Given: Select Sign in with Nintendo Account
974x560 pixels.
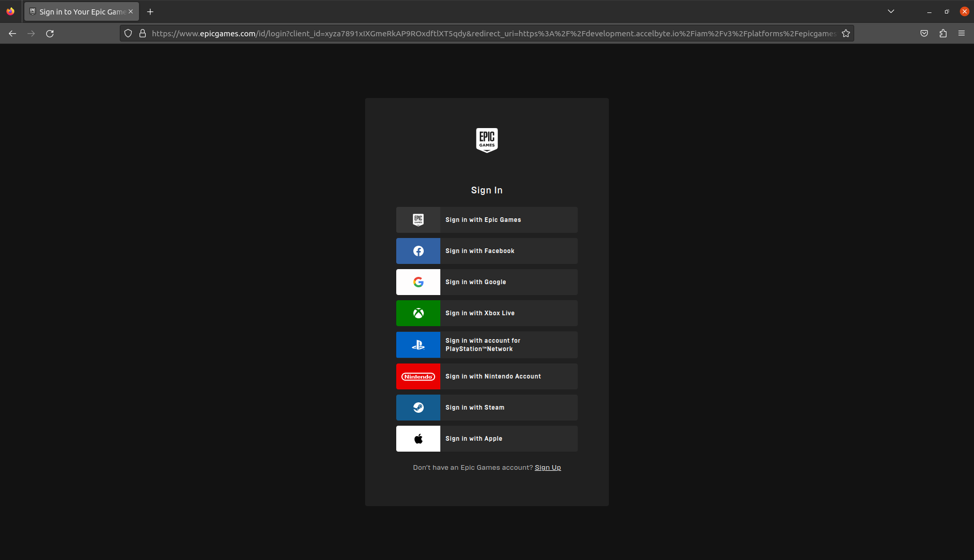Looking at the screenshot, I should (486, 376).
